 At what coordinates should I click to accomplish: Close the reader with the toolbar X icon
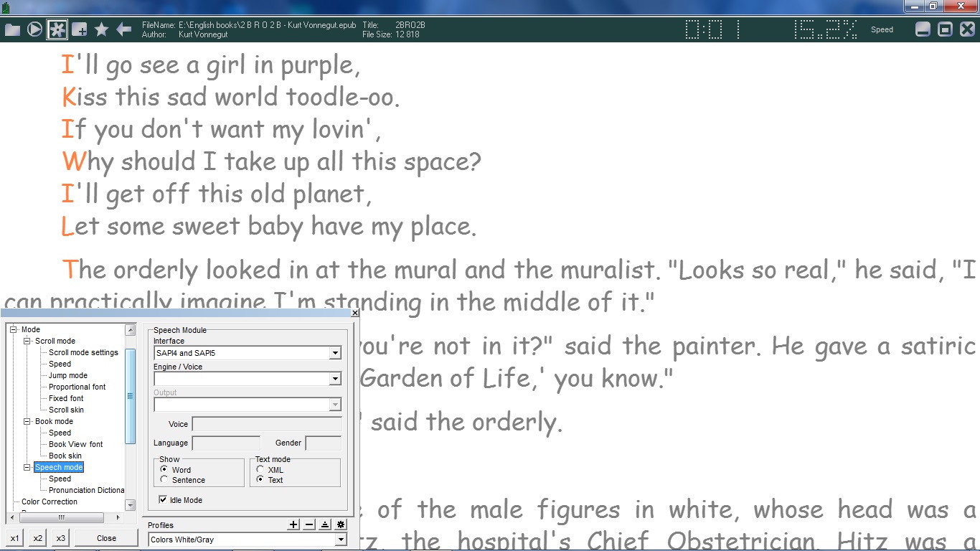968,29
